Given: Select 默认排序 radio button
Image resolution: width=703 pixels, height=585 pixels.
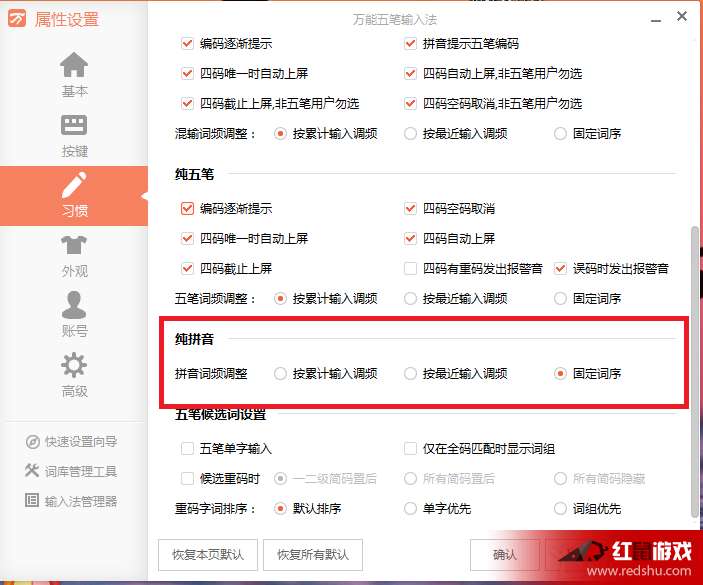Looking at the screenshot, I should [280, 508].
